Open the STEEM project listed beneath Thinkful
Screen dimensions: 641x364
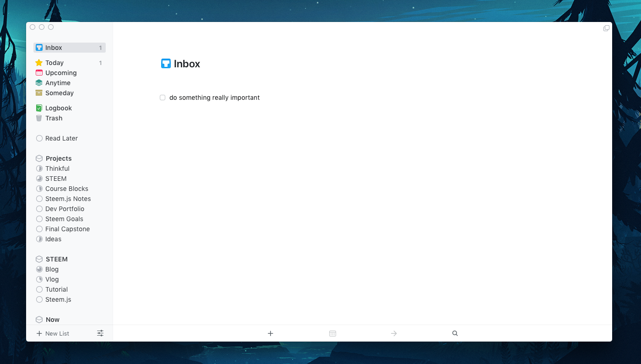(x=70, y=179)
